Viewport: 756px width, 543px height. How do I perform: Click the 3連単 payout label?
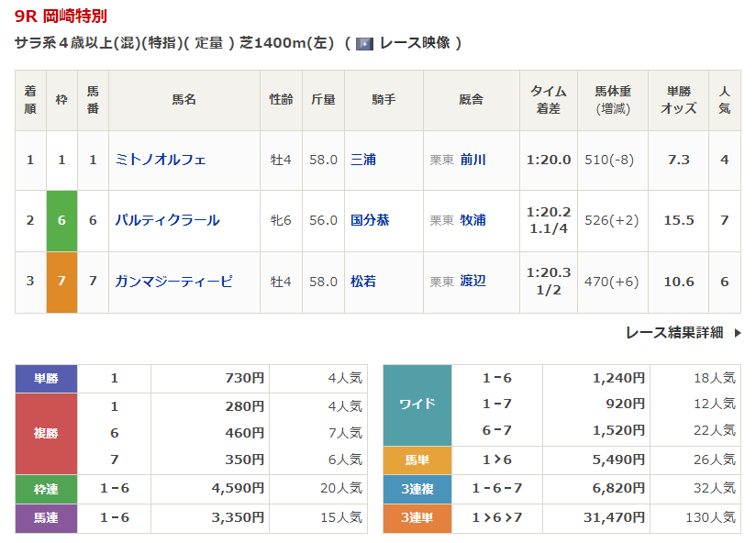(417, 518)
